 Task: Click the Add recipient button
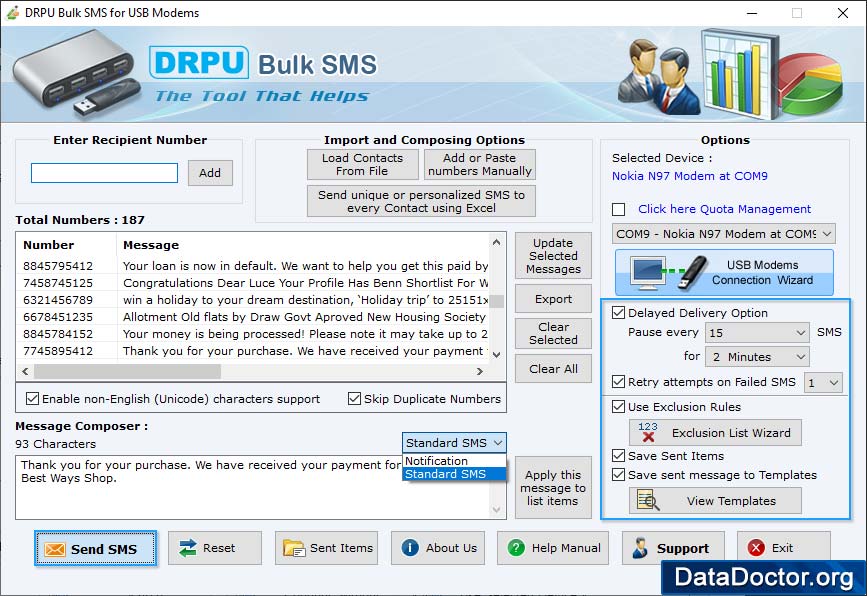(210, 172)
